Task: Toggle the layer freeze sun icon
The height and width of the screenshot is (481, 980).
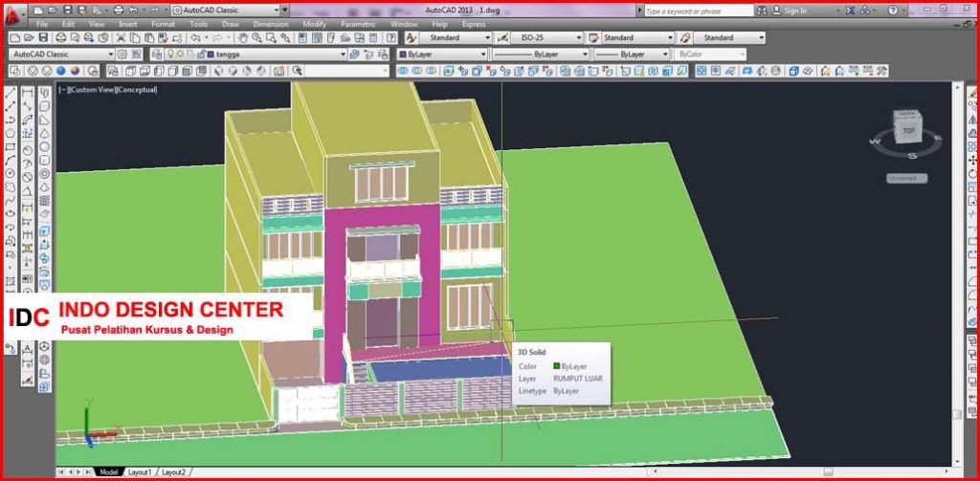Action: click(x=180, y=55)
